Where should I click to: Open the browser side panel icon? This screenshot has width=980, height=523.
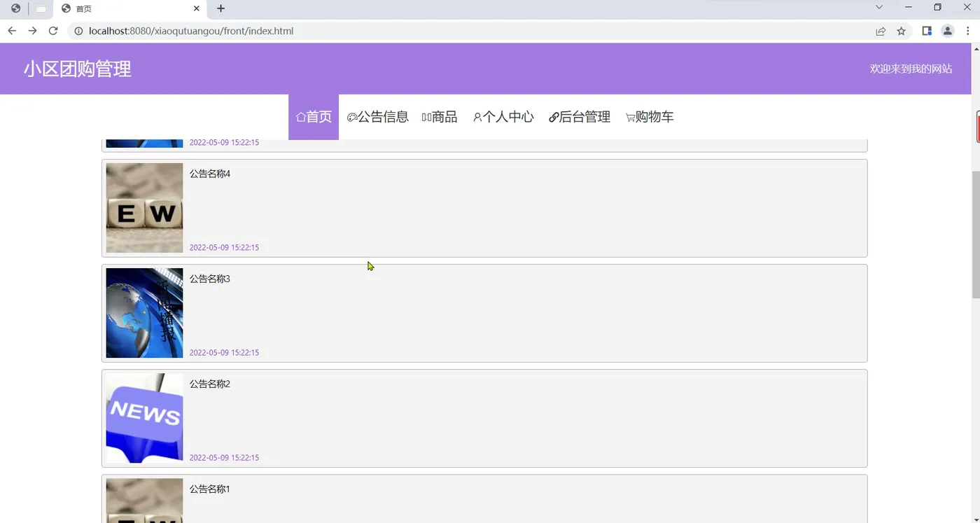tap(927, 31)
